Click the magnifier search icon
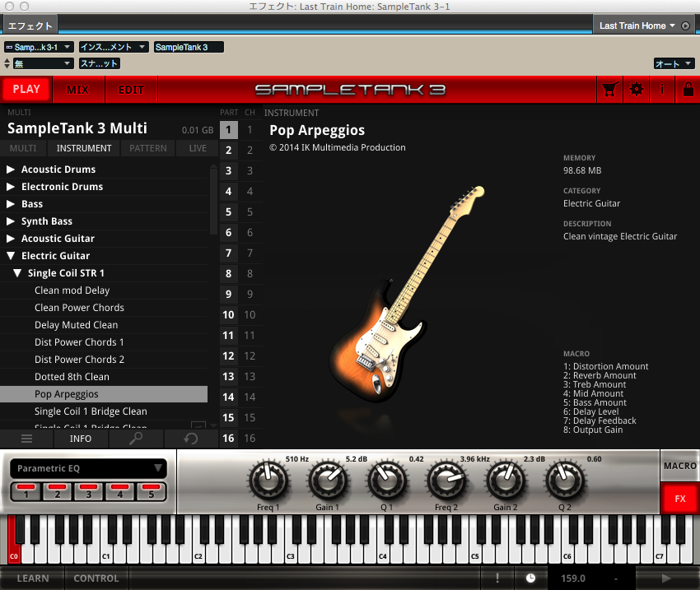 click(x=136, y=439)
